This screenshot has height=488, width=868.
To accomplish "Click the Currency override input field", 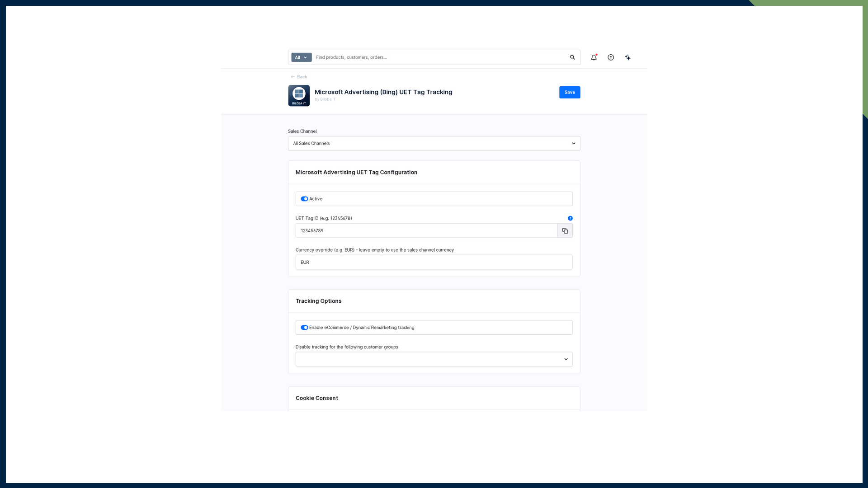I will pos(434,262).
